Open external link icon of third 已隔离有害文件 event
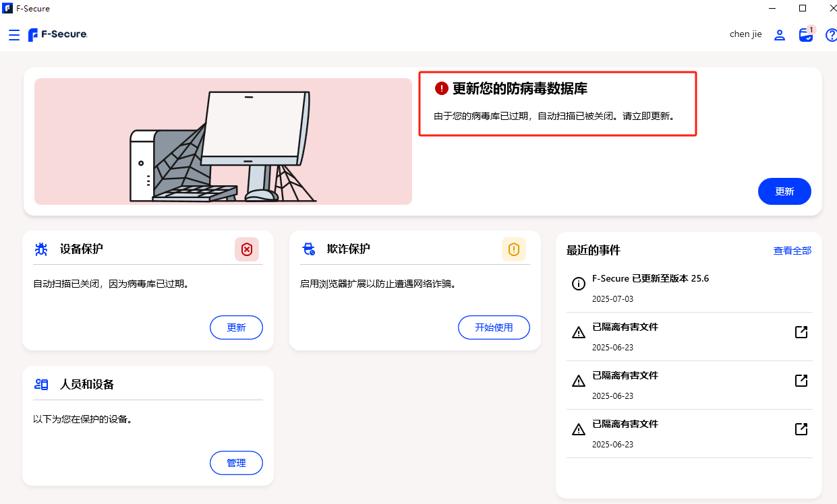Screen dimensions: 837x504 pos(801,429)
